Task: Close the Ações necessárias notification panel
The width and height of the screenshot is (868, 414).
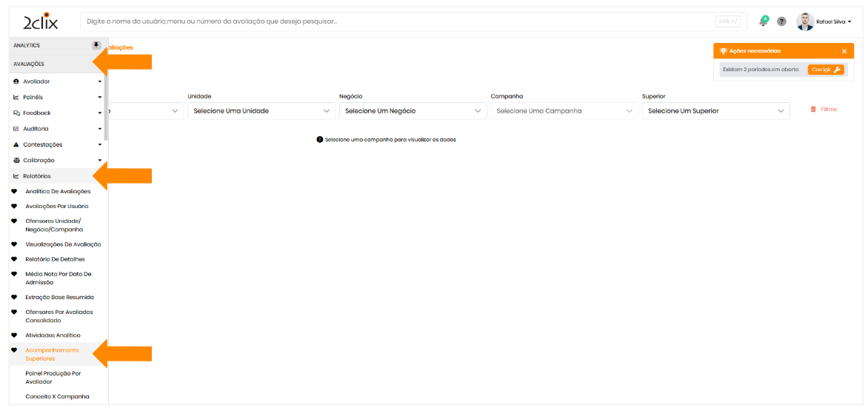Action: pos(844,51)
